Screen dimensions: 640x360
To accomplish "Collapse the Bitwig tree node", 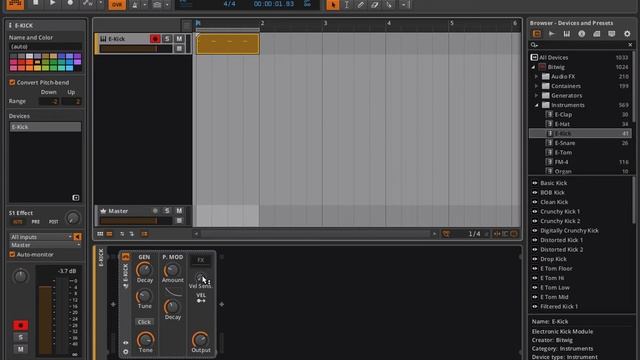I will coord(533,67).
